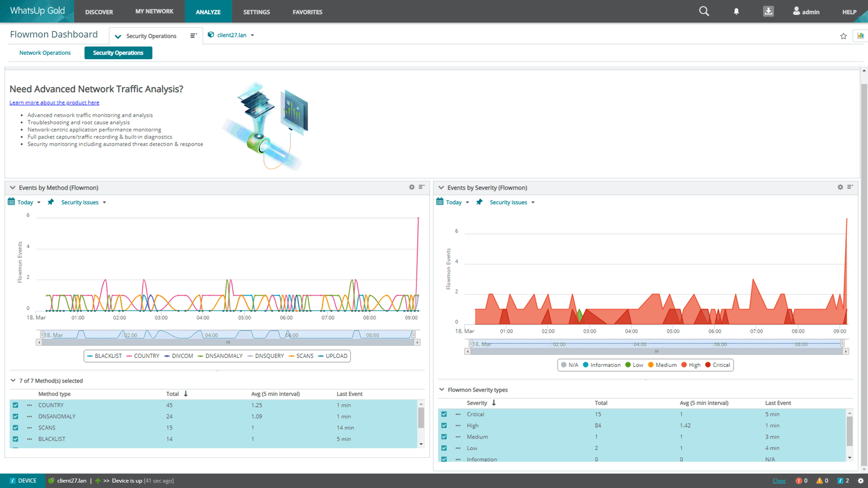
Task: Uncheck the Medium severity checkbox
Action: pos(444,437)
